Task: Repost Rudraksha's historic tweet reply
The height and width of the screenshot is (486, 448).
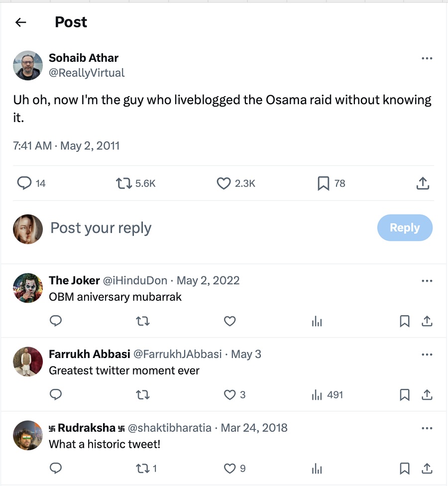Action: pos(142,468)
